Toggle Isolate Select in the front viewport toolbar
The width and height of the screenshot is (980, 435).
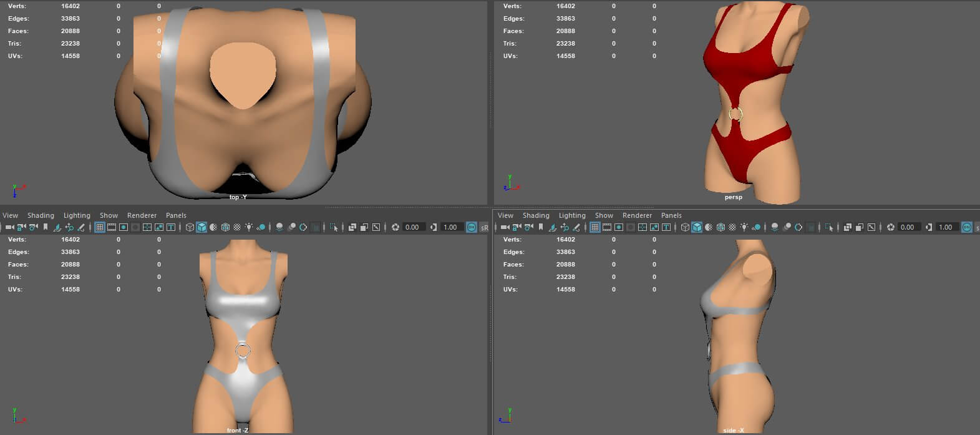tap(334, 227)
